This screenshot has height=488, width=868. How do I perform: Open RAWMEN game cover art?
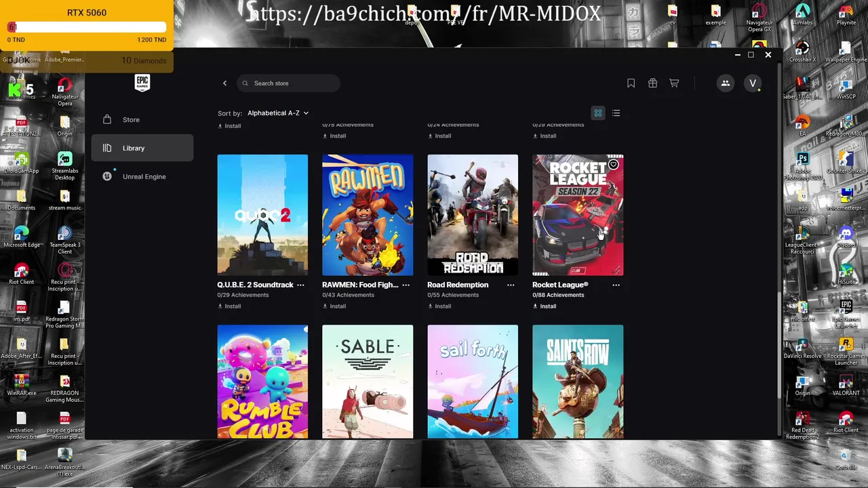368,215
